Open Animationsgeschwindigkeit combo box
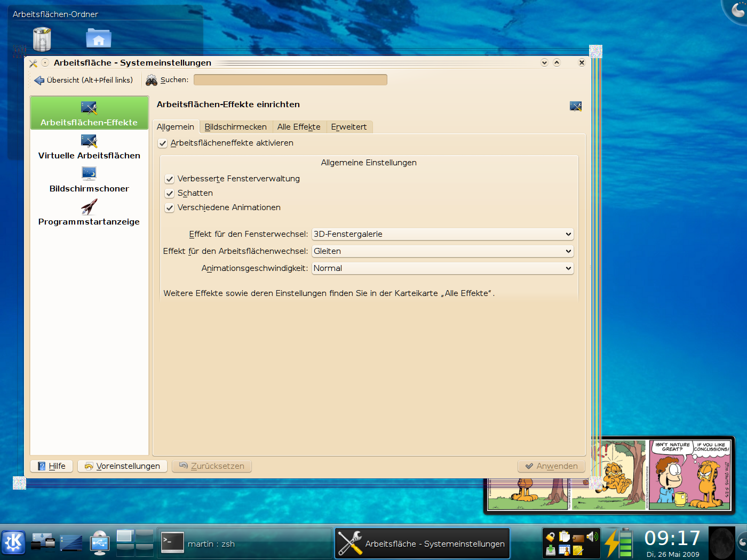This screenshot has width=747, height=560. 442,268
